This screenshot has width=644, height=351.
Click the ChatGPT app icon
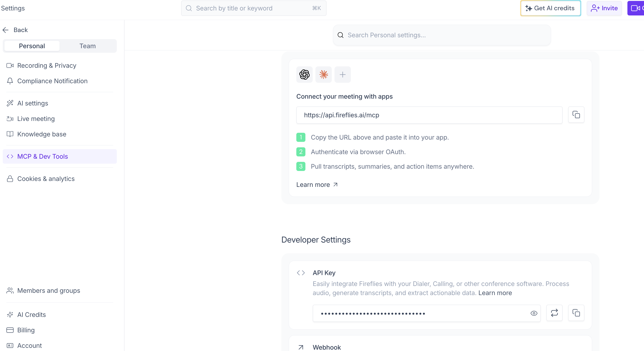(x=304, y=75)
